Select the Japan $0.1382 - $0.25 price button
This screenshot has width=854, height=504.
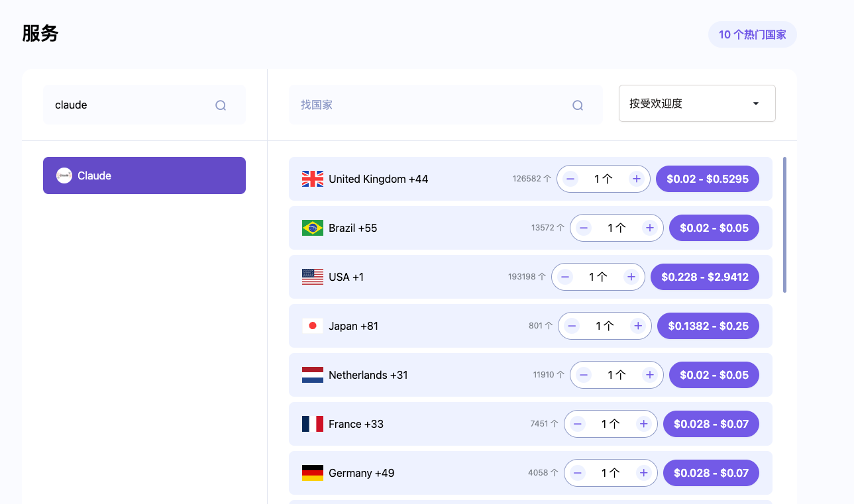click(708, 326)
